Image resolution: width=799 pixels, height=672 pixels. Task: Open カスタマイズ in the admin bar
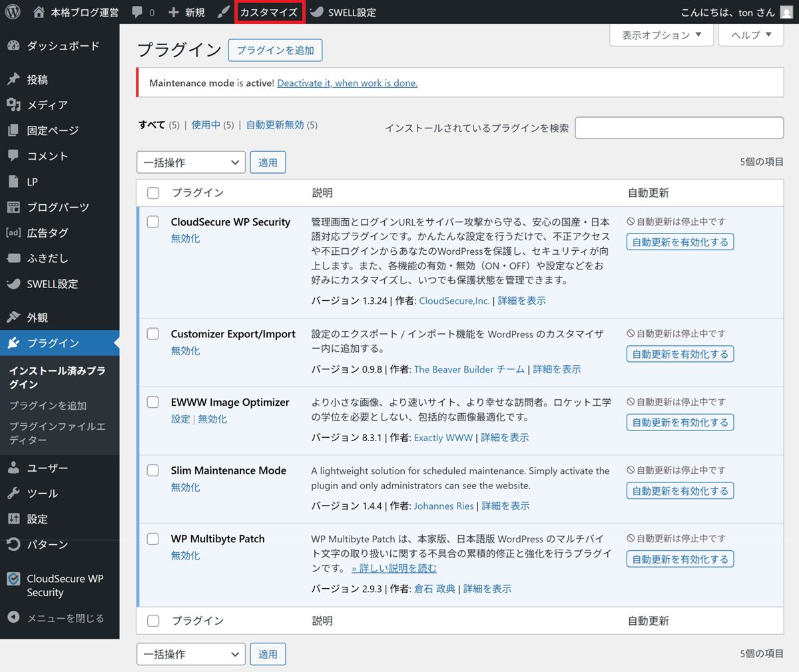[x=269, y=12]
